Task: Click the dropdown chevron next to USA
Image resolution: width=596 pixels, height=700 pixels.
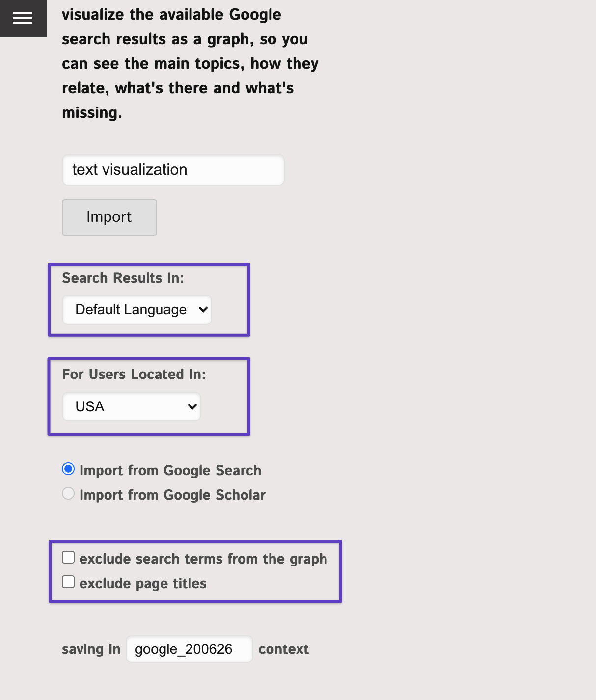Action: click(191, 406)
